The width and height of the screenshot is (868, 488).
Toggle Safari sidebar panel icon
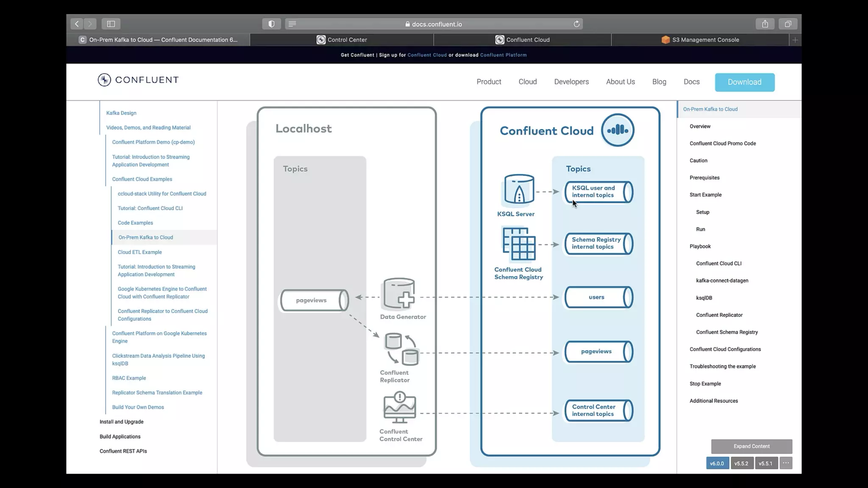tap(111, 24)
